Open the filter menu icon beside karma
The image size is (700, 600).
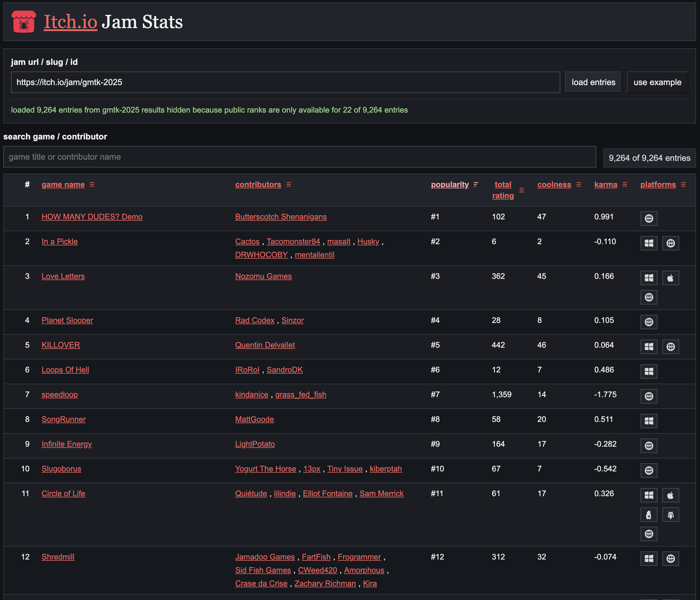(625, 185)
